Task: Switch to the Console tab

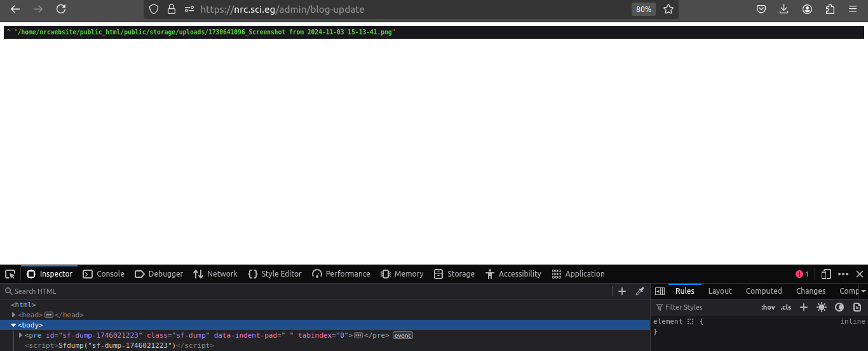Action: pyautogui.click(x=104, y=274)
